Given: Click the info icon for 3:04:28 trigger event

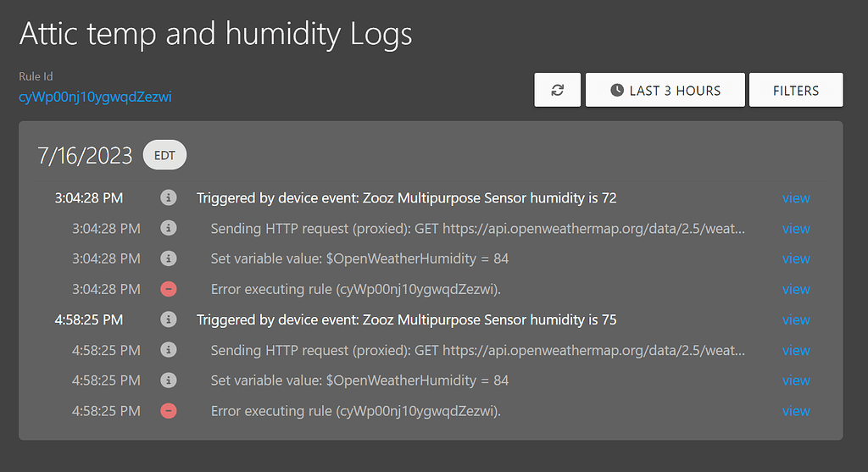Looking at the screenshot, I should tap(169, 197).
